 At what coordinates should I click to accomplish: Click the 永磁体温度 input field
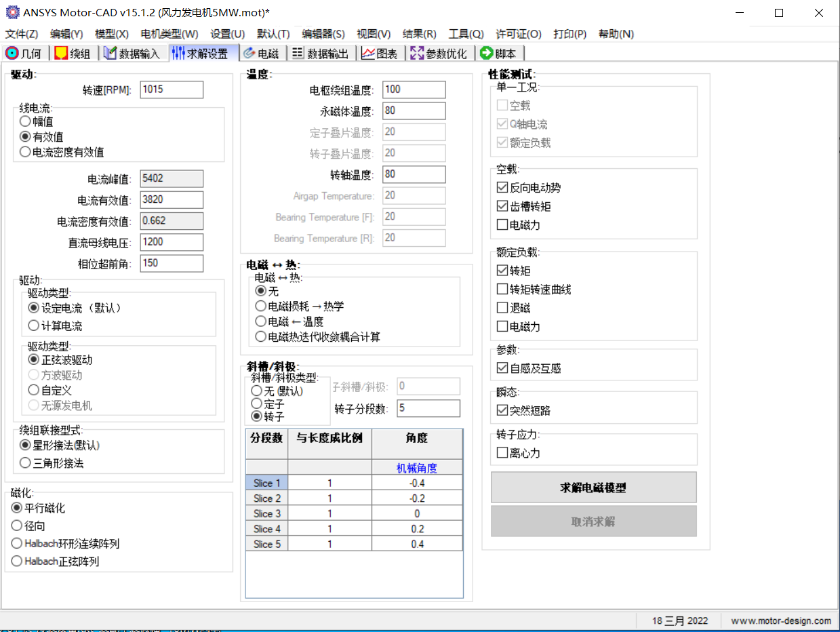(x=414, y=111)
